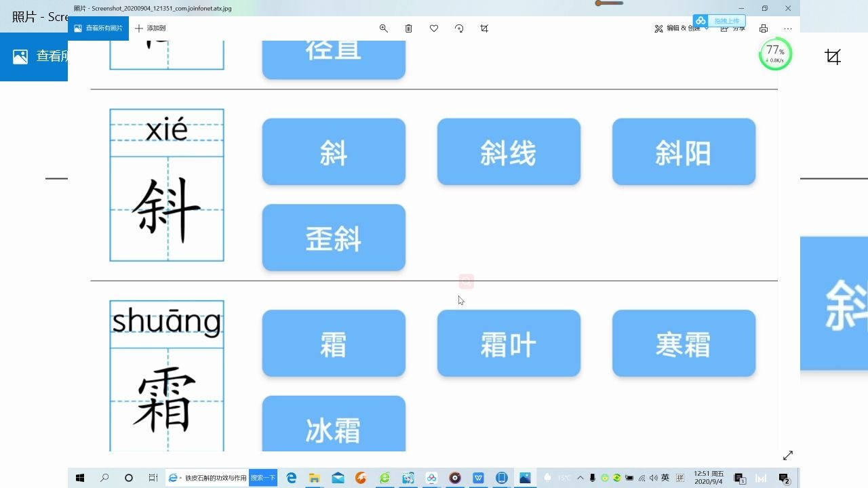Open the WPS Office taskbar icon

click(x=478, y=478)
